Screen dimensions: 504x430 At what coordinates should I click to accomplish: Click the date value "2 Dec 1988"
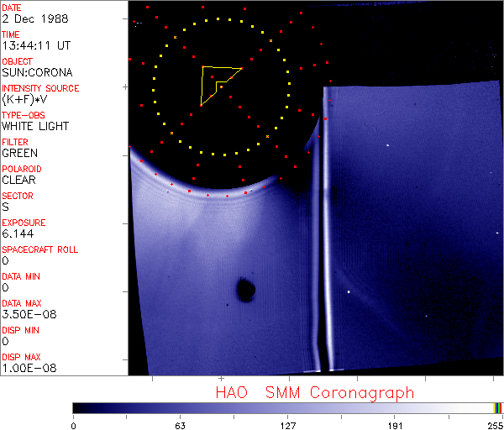[x=35, y=18]
